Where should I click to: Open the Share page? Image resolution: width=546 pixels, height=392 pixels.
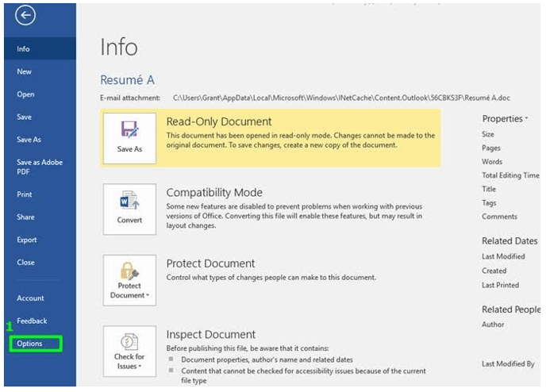[x=25, y=217]
